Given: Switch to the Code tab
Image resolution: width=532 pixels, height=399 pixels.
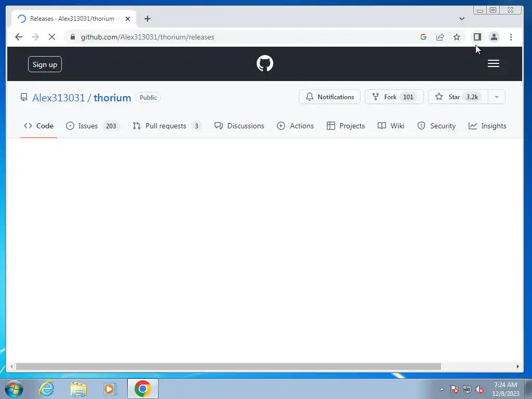Looking at the screenshot, I should (38, 126).
